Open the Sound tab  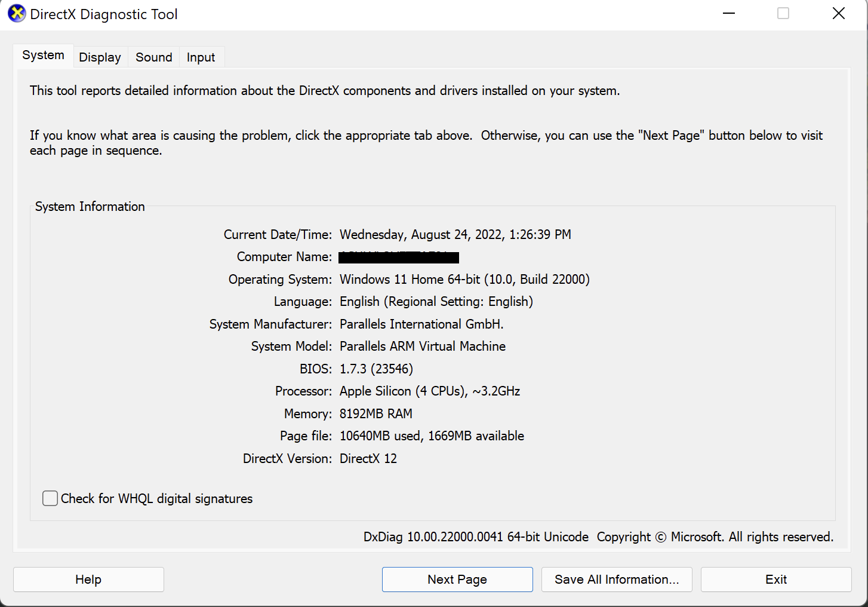pos(153,57)
